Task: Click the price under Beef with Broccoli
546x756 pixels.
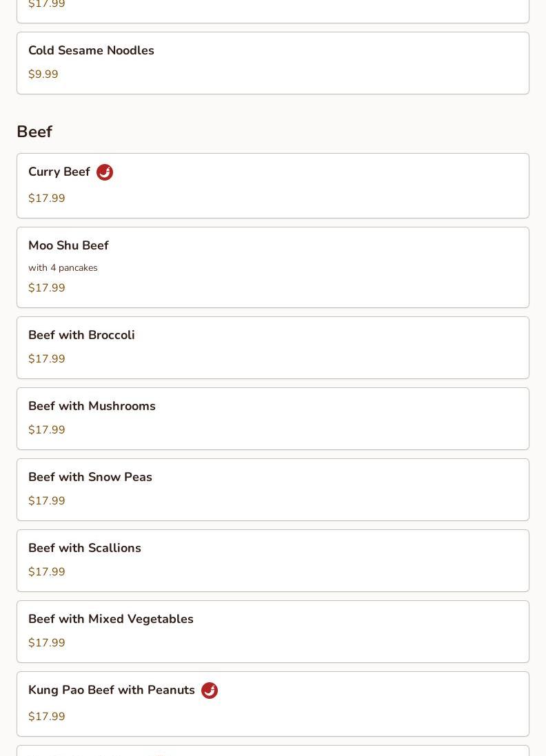Action: [x=47, y=359]
